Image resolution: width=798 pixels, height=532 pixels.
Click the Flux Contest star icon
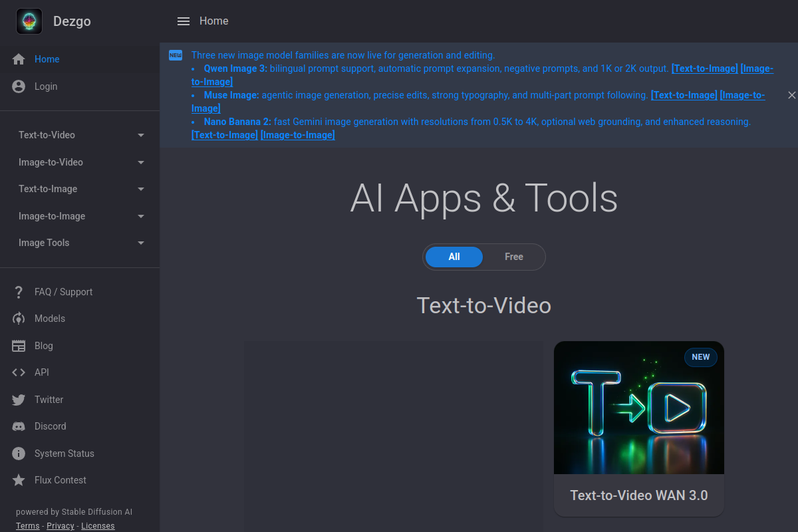click(x=19, y=480)
